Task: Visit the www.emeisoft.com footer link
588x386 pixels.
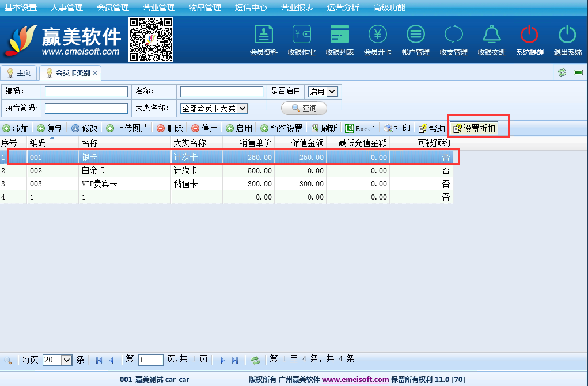Action: 355,379
